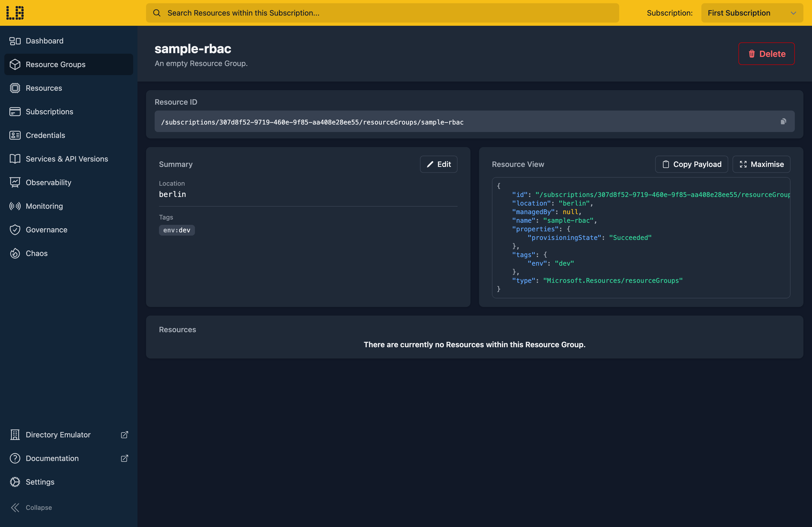Image resolution: width=812 pixels, height=527 pixels.
Task: Click the env:dev tag chip
Action: click(x=177, y=230)
